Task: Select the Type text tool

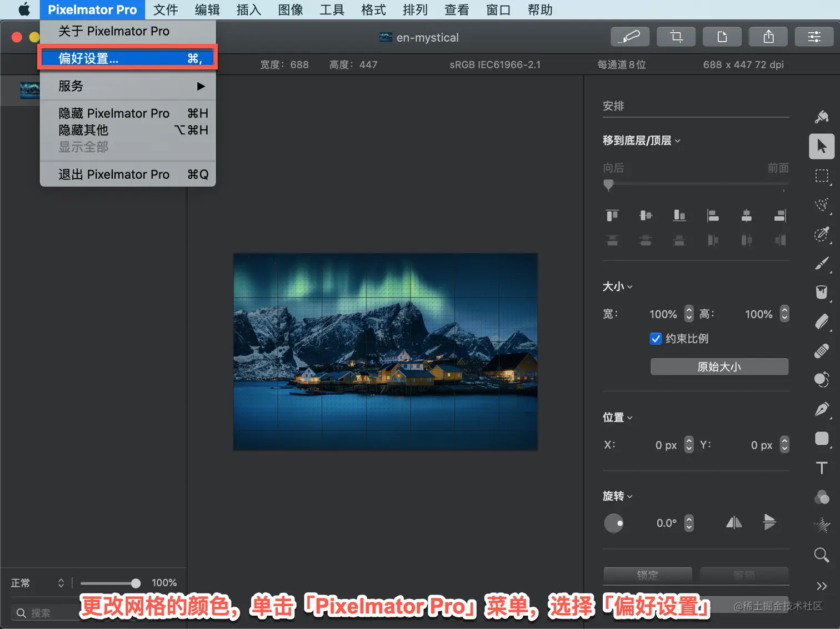Action: (x=822, y=467)
